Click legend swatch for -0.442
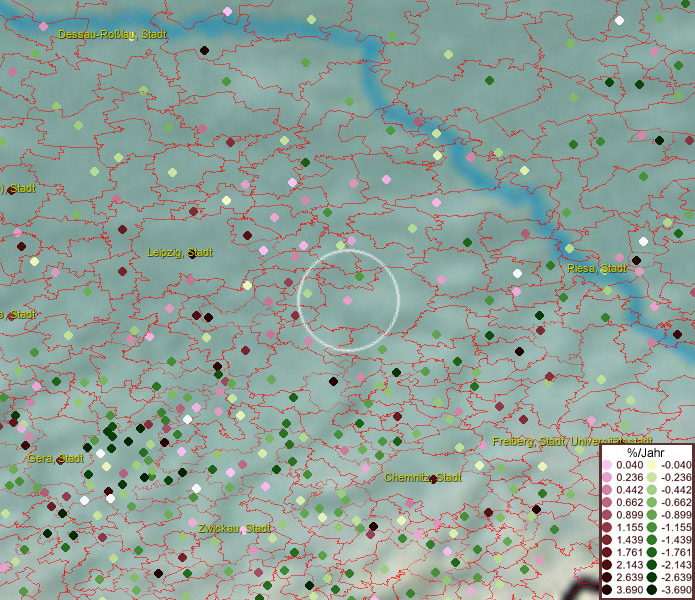This screenshot has height=600, width=695. (652, 490)
